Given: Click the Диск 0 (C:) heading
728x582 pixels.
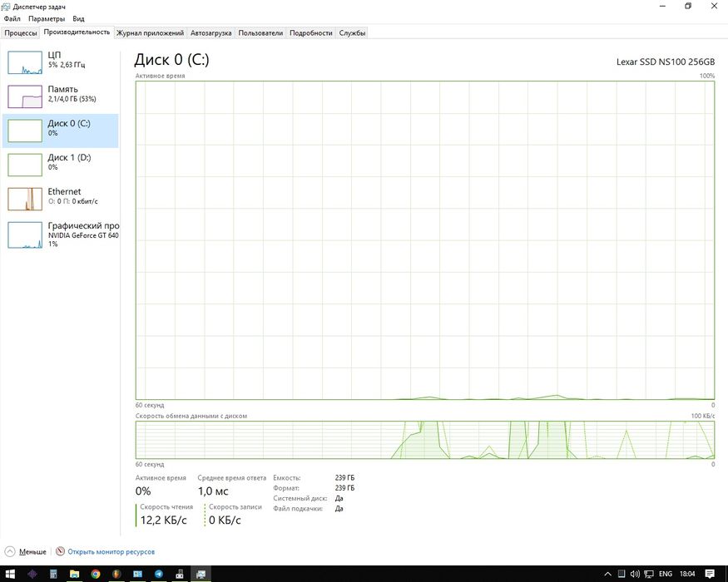Looking at the screenshot, I should [171, 59].
